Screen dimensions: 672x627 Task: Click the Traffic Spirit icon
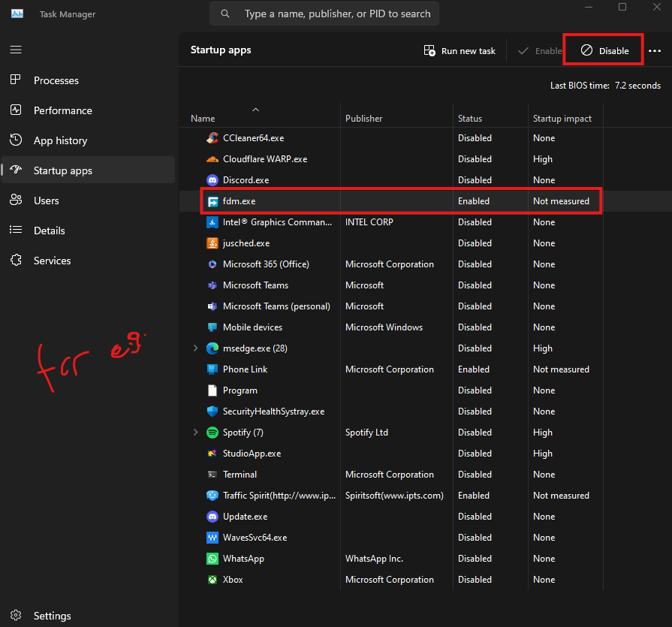click(x=212, y=496)
